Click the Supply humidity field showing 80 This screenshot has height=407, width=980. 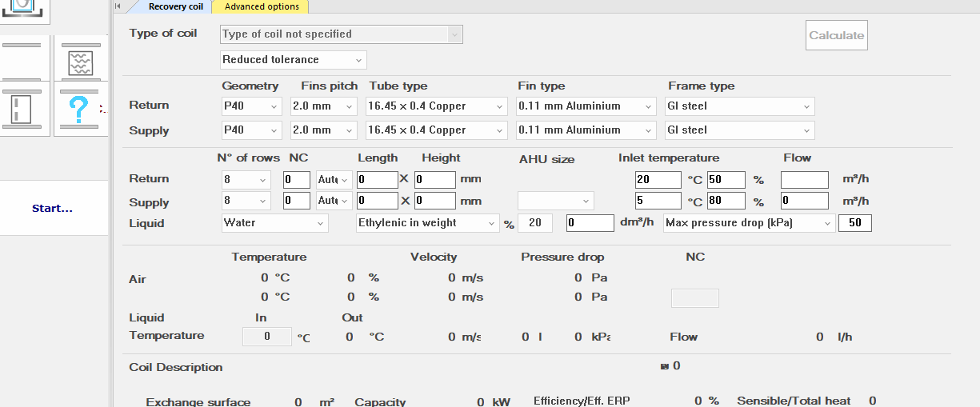(726, 201)
